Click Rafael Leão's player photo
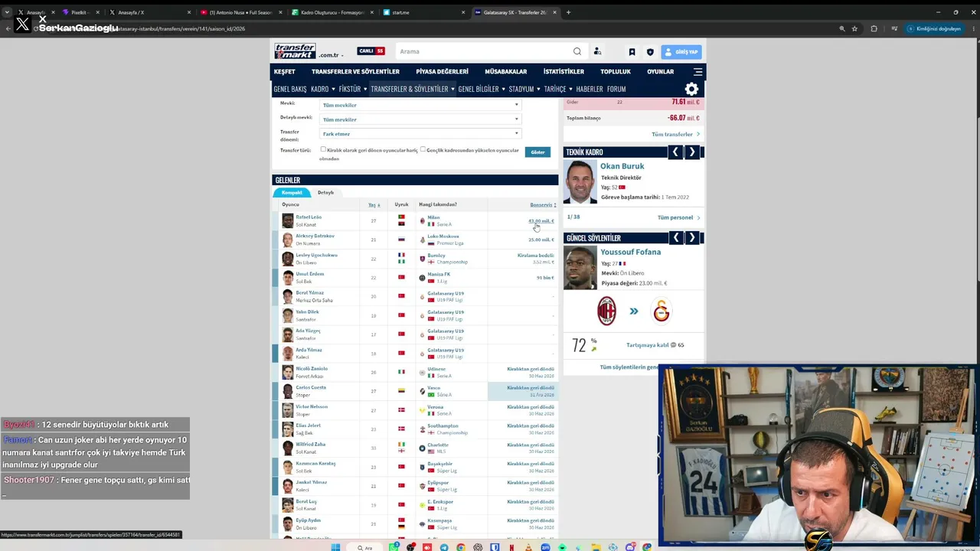The height and width of the screenshot is (551, 980). pyautogui.click(x=288, y=220)
